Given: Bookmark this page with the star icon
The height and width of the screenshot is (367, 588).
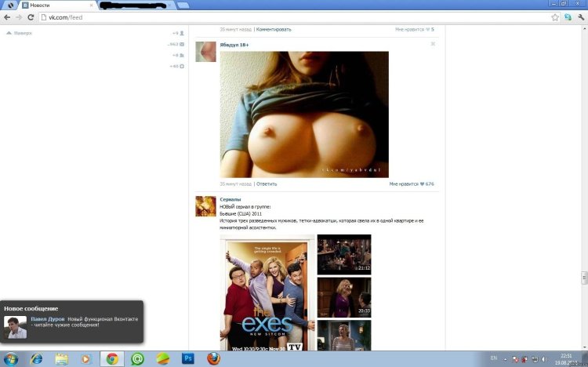Looking at the screenshot, I should pyautogui.click(x=555, y=16).
